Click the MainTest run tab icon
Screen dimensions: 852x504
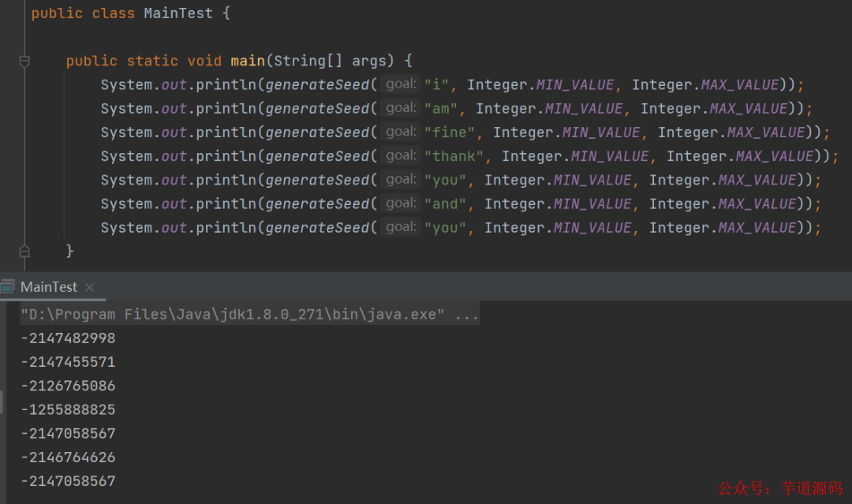click(8, 287)
